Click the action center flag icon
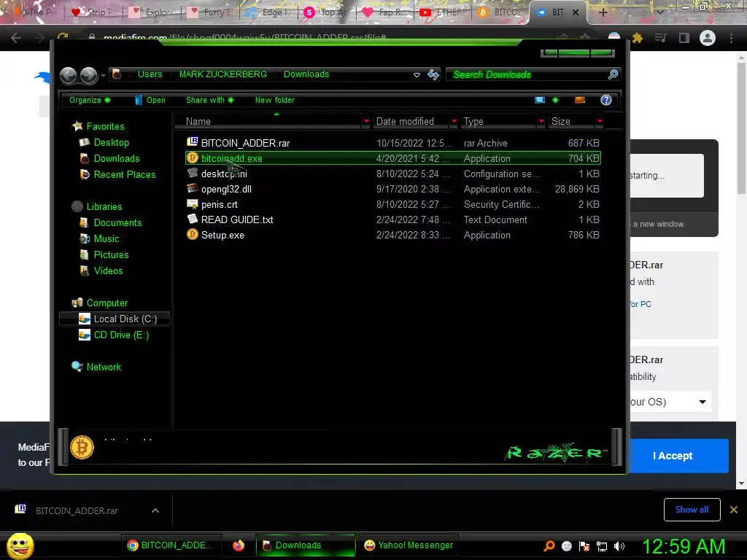This screenshot has width=747, height=560. (584, 546)
